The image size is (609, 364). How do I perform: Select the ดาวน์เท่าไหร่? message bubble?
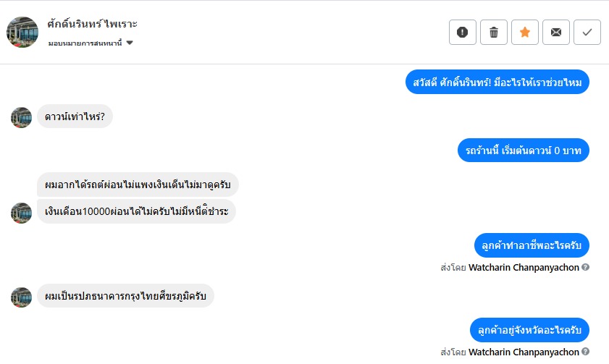[x=75, y=117]
